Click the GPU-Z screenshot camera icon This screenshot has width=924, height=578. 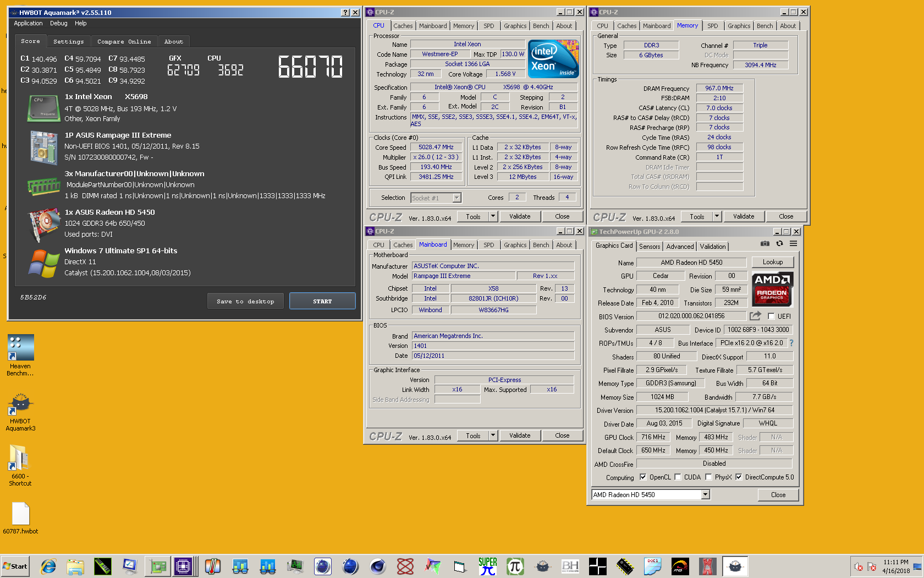click(x=765, y=243)
